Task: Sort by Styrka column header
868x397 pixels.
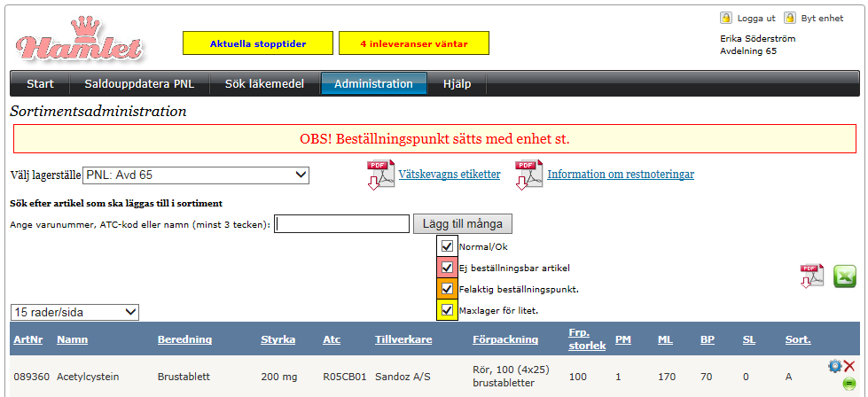Action: click(278, 339)
